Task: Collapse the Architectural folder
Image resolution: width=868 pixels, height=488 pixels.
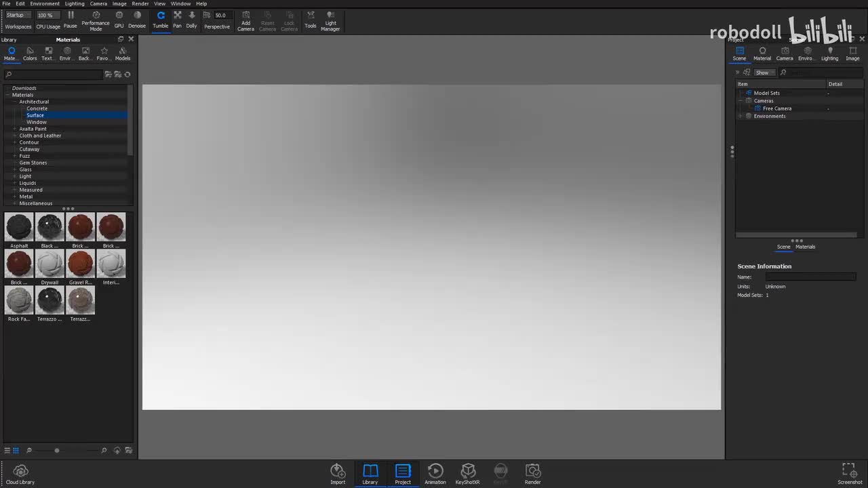Action: [x=14, y=102]
